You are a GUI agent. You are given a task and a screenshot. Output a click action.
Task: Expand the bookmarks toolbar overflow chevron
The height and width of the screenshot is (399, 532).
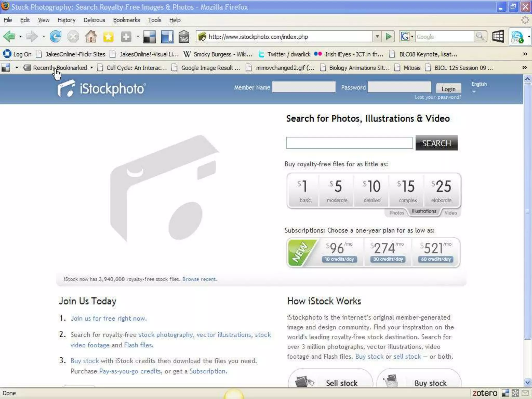(525, 54)
